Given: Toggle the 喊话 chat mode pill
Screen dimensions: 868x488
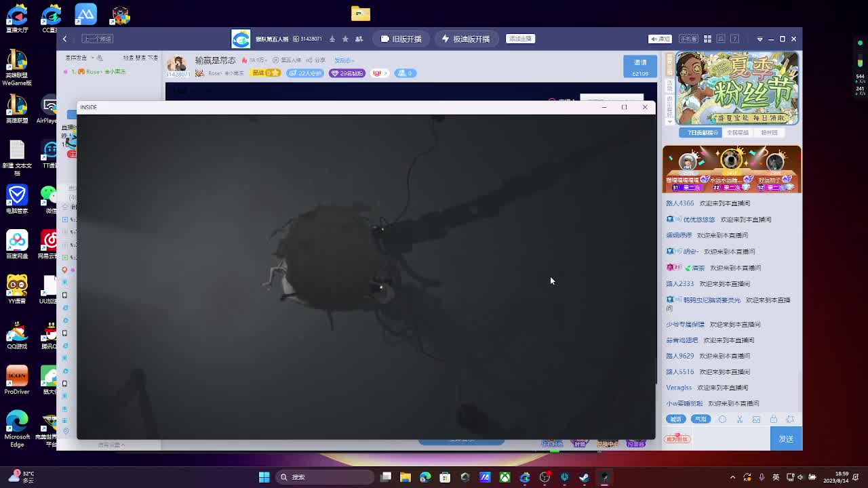Looking at the screenshot, I should (x=675, y=419).
